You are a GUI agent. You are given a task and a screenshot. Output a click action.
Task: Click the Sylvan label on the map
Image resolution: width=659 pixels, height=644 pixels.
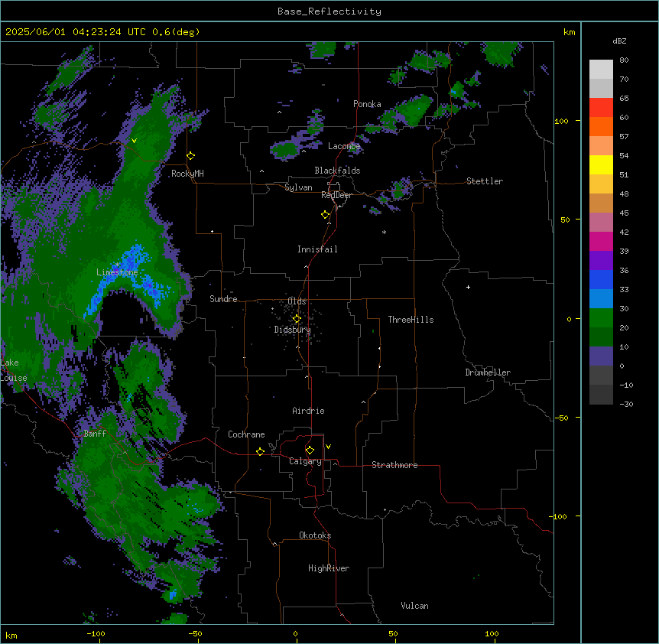click(x=298, y=187)
